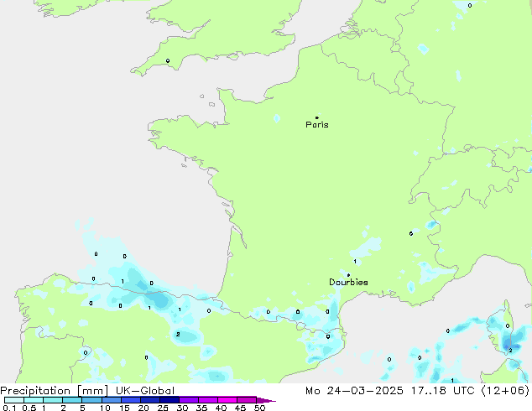Select the 30–35 mm purple legend swatch
This screenshot has width=532, height=411.
188,400
